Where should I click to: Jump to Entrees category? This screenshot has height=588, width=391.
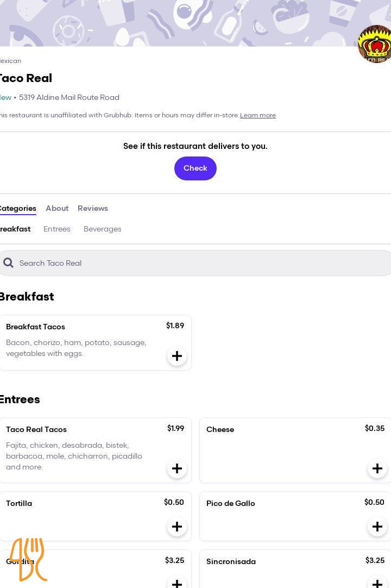(57, 229)
